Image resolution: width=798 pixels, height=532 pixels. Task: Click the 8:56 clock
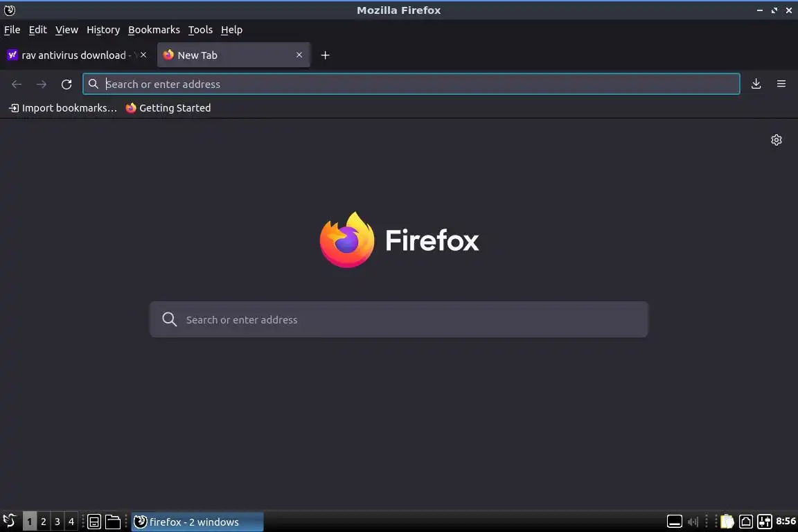click(x=786, y=522)
